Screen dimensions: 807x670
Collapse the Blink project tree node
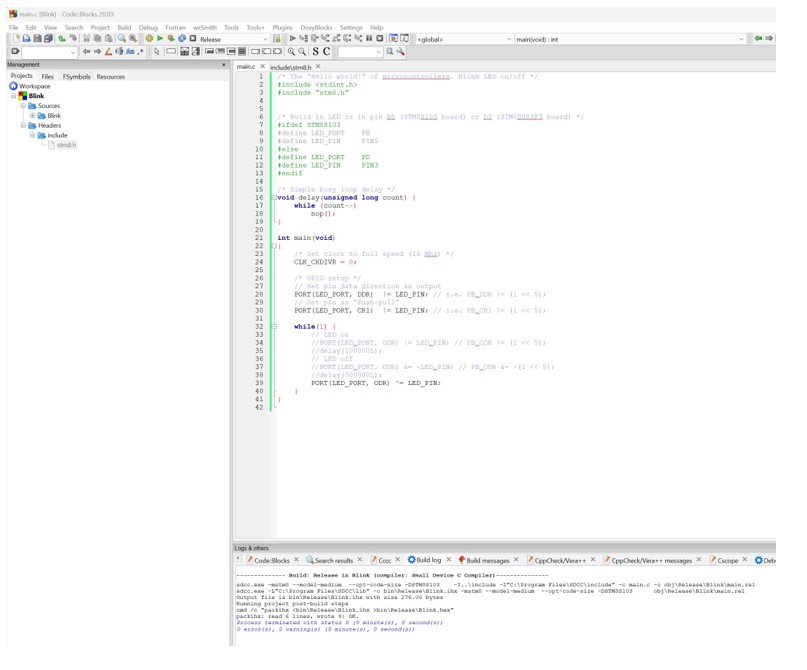click(14, 96)
